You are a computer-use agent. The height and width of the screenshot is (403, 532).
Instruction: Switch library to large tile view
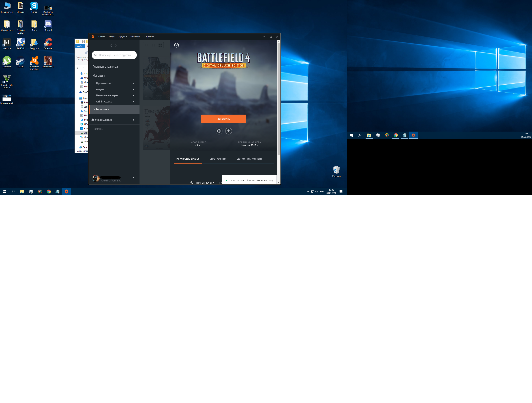(x=160, y=45)
